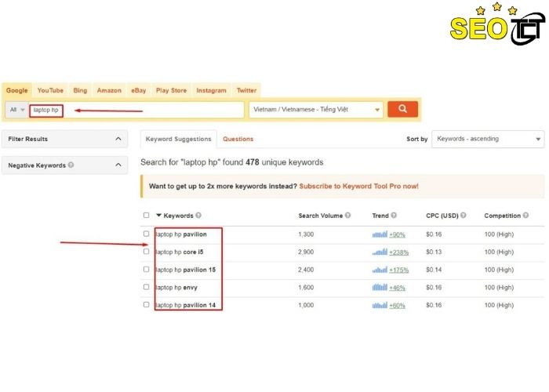The height and width of the screenshot is (392, 549).
Task: Sort by CPC (USD) column header
Action: coord(442,216)
